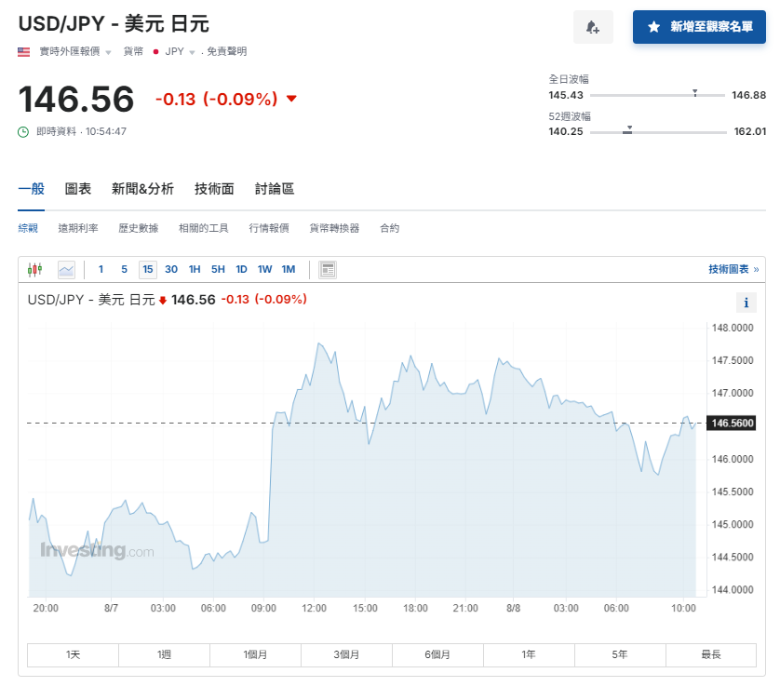Set chart interval to 30 minutes
Viewport: 780px width, 700px height.
(x=171, y=270)
